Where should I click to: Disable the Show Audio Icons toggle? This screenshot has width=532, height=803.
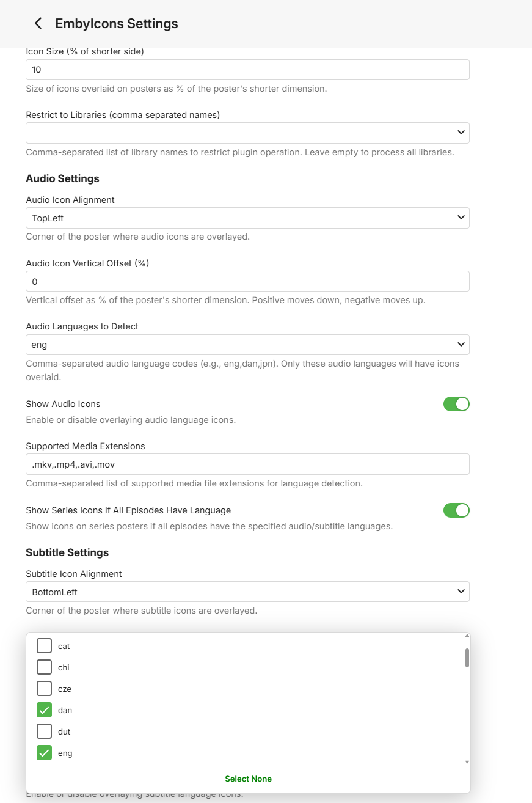[x=456, y=404]
